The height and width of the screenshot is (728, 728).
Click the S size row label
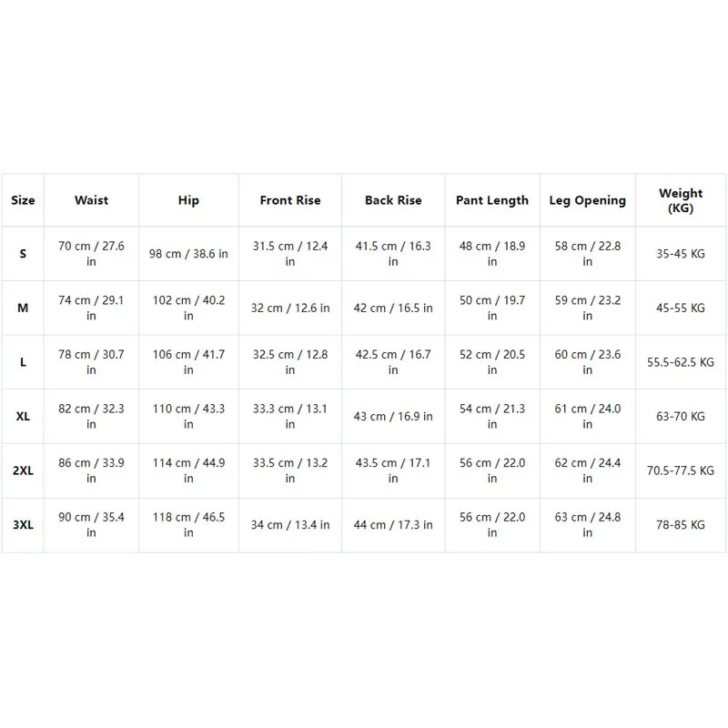pos(23,254)
